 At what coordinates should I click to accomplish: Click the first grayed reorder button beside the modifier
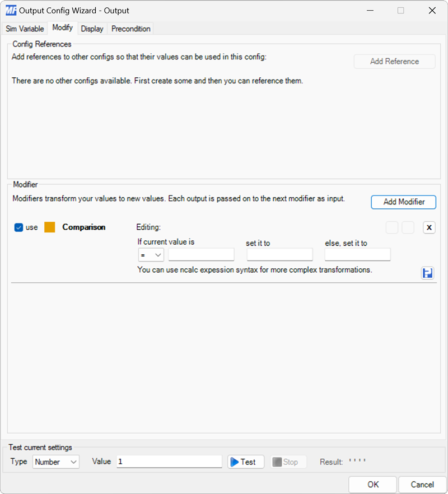tap(392, 227)
